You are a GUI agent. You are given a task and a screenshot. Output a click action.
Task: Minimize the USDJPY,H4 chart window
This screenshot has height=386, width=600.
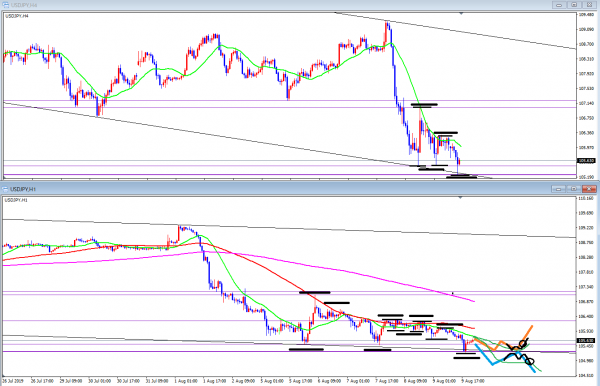pos(559,5)
